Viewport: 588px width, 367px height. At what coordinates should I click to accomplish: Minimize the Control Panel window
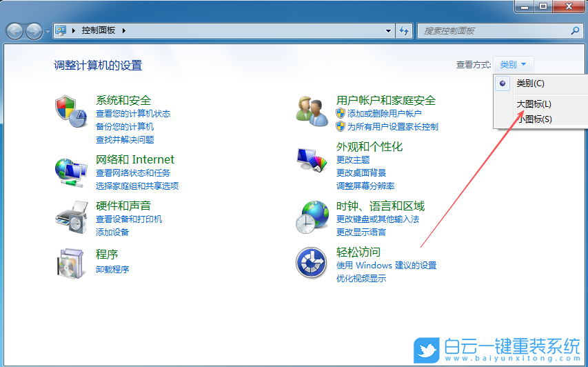pyautogui.click(x=525, y=6)
